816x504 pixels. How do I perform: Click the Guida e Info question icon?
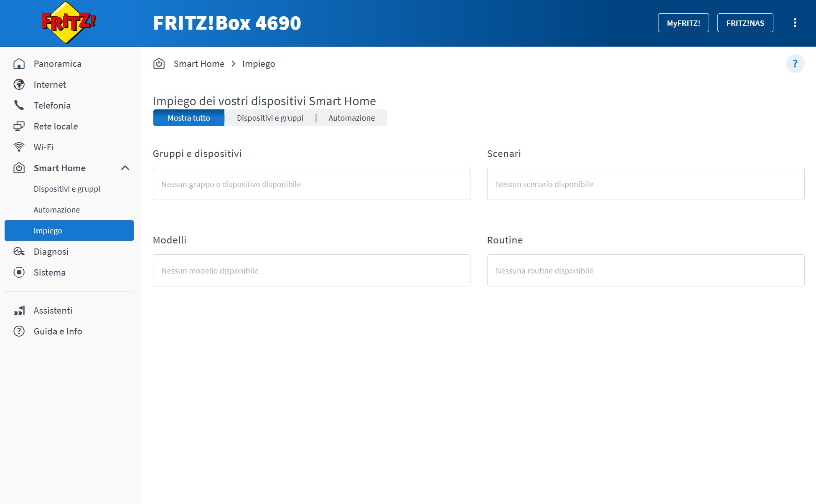pyautogui.click(x=19, y=331)
